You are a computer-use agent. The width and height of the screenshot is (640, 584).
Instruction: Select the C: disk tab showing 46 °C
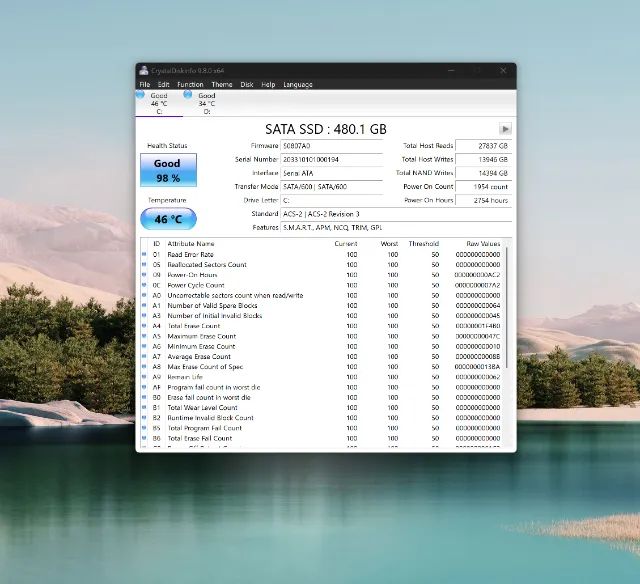(x=159, y=103)
